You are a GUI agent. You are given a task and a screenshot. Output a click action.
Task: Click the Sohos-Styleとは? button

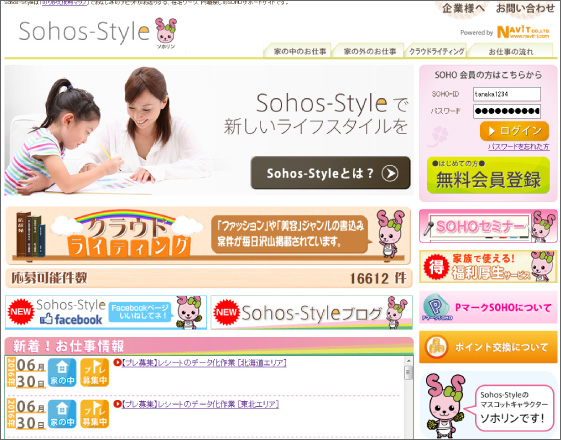coord(330,173)
